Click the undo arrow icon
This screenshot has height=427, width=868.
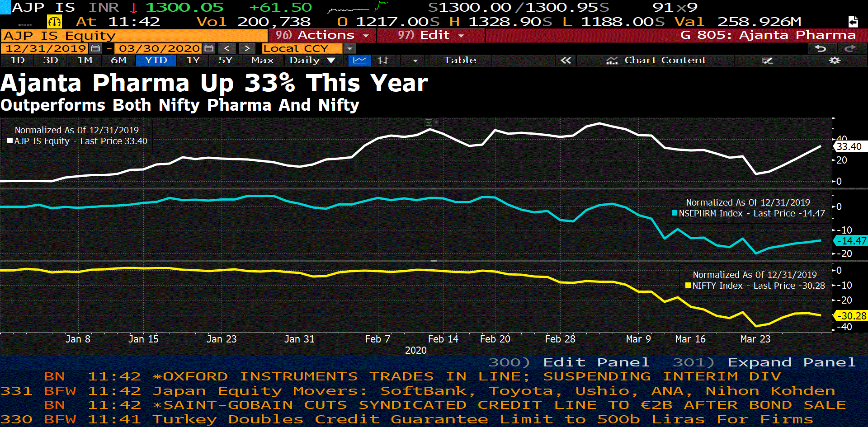click(820, 49)
